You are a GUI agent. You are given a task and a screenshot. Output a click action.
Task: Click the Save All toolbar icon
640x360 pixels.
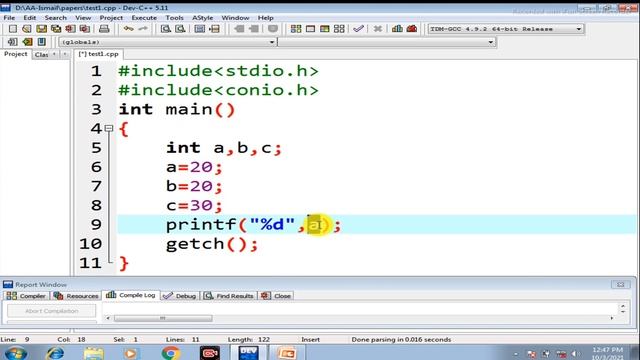56,29
